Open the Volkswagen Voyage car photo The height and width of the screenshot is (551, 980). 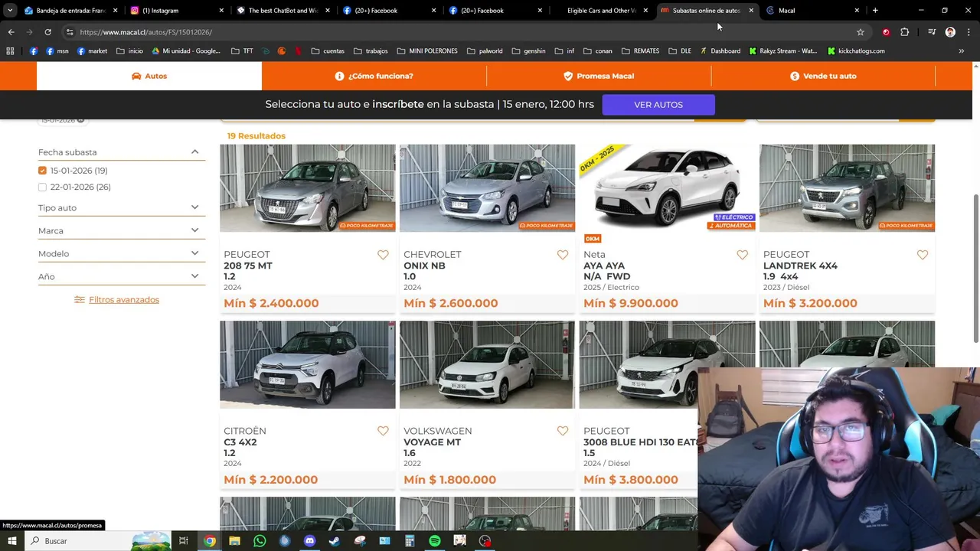[487, 365]
